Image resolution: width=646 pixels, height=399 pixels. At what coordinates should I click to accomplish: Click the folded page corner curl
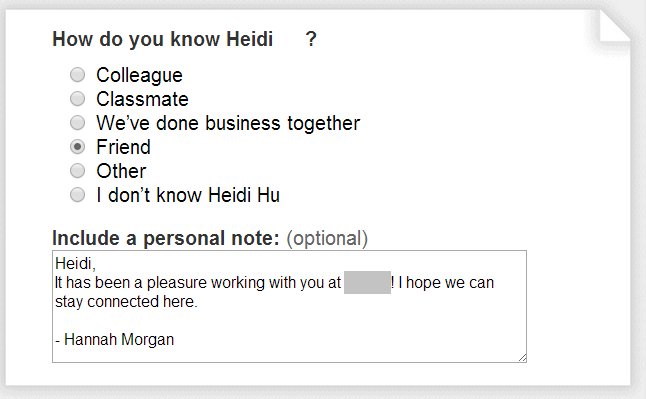[x=614, y=26]
